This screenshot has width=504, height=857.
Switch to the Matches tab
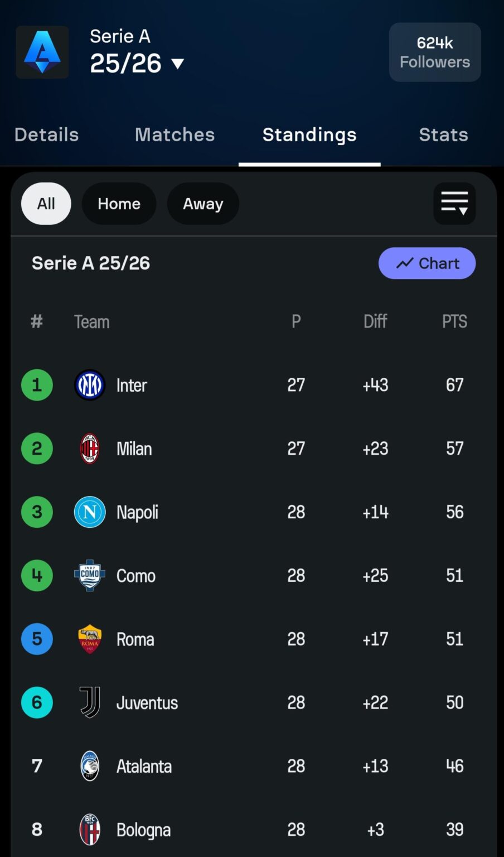175,134
